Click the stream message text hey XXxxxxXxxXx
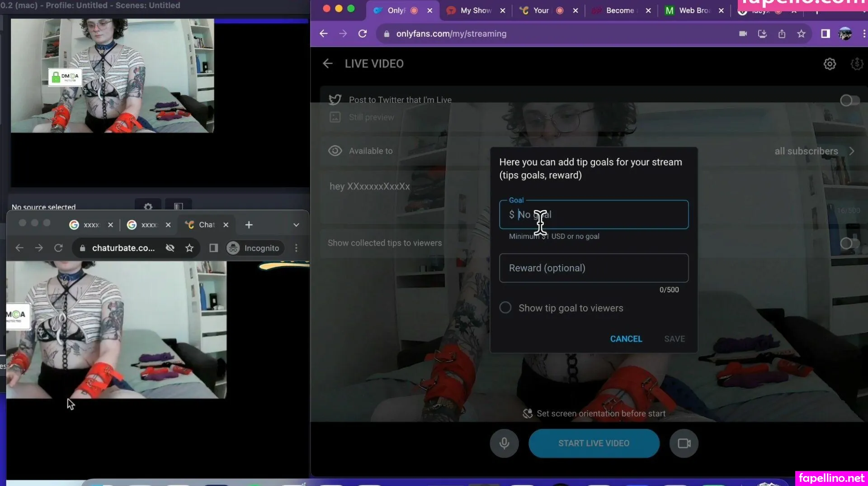The width and height of the screenshot is (868, 486). [x=369, y=186]
